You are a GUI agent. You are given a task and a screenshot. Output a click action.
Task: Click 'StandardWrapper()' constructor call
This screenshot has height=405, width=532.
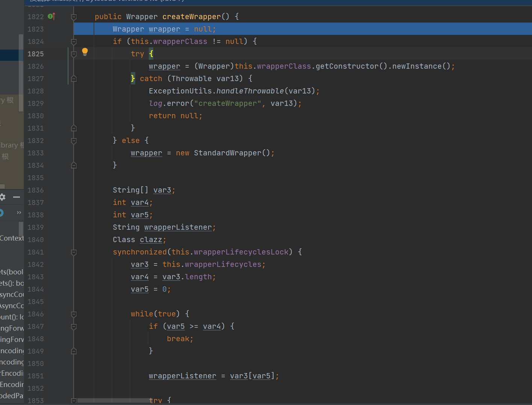click(232, 153)
